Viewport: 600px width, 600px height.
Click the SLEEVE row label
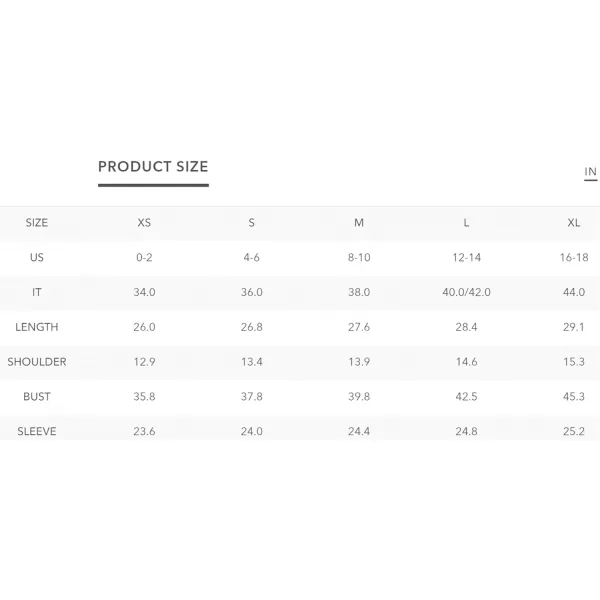pos(37,432)
